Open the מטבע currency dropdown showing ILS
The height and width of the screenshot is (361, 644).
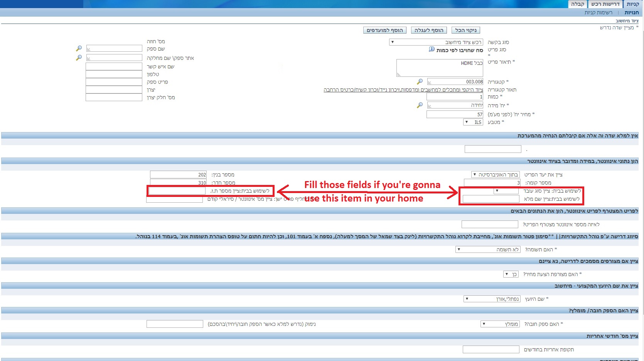[467, 122]
